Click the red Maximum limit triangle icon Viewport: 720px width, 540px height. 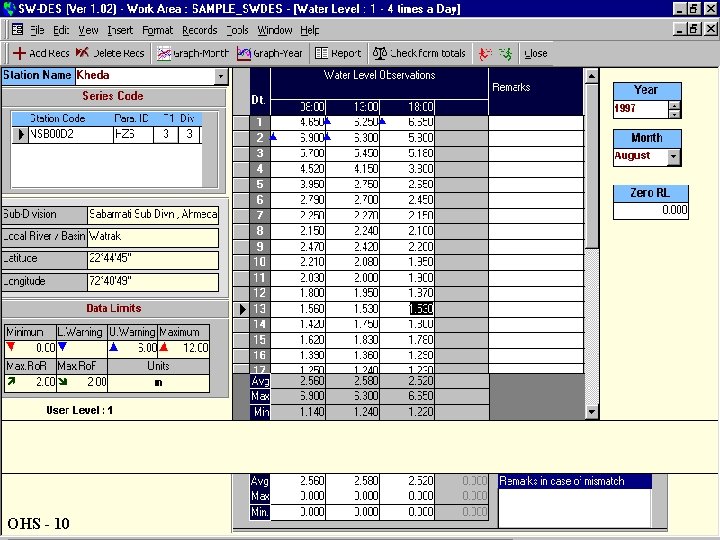pos(163,347)
